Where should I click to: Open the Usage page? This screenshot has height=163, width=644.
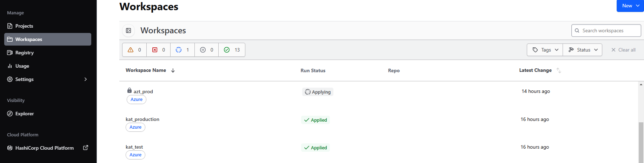tap(22, 66)
